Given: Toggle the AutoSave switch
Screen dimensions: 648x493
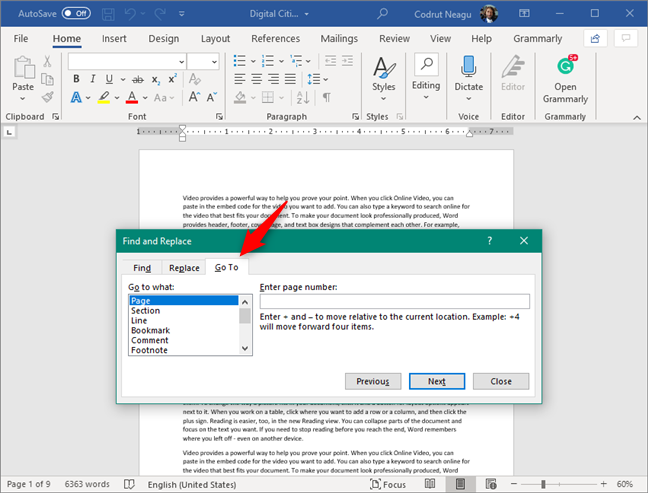Looking at the screenshot, I should point(76,13).
